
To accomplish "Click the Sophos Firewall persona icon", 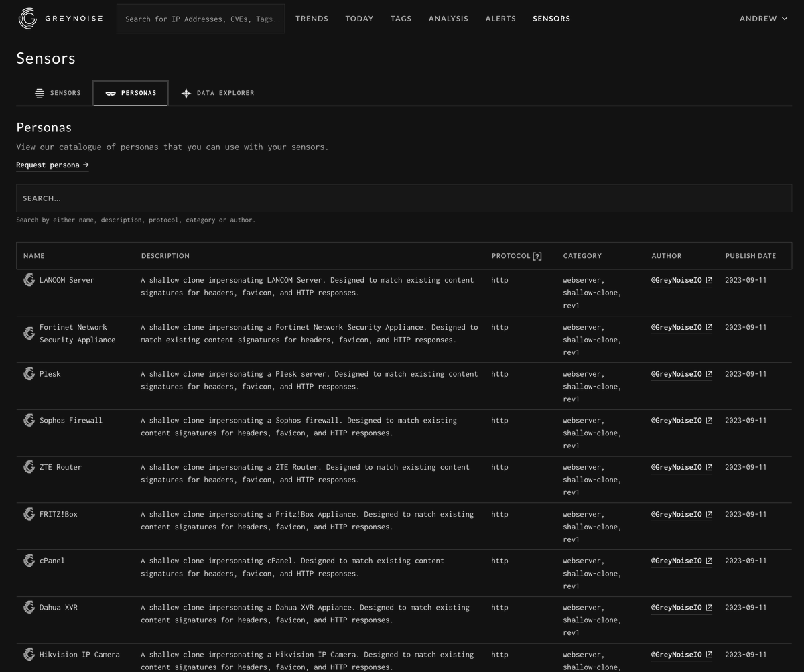I will pyautogui.click(x=29, y=420).
